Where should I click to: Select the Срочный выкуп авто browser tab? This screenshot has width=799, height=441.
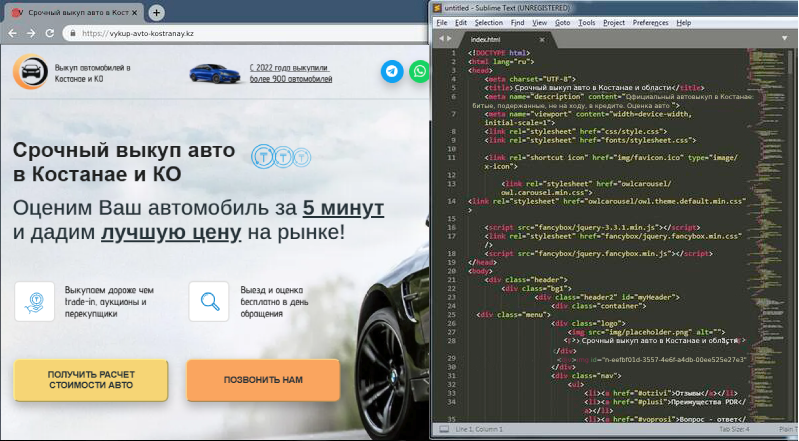74,13
